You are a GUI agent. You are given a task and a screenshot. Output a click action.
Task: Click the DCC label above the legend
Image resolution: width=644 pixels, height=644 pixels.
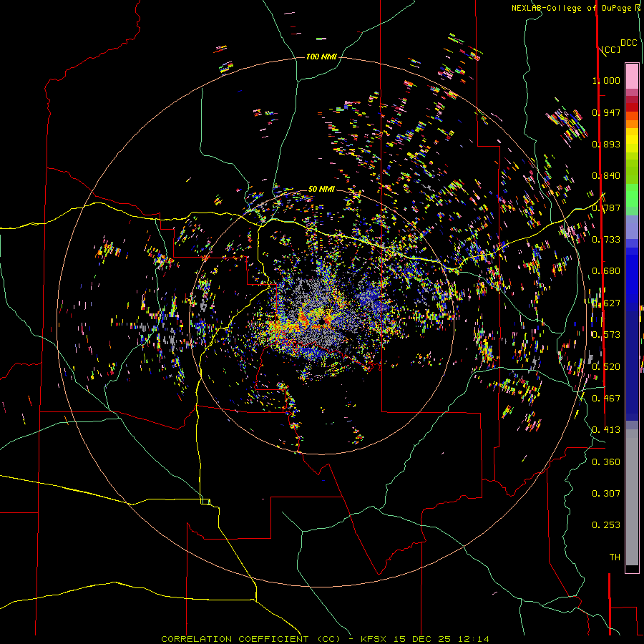tap(629, 43)
